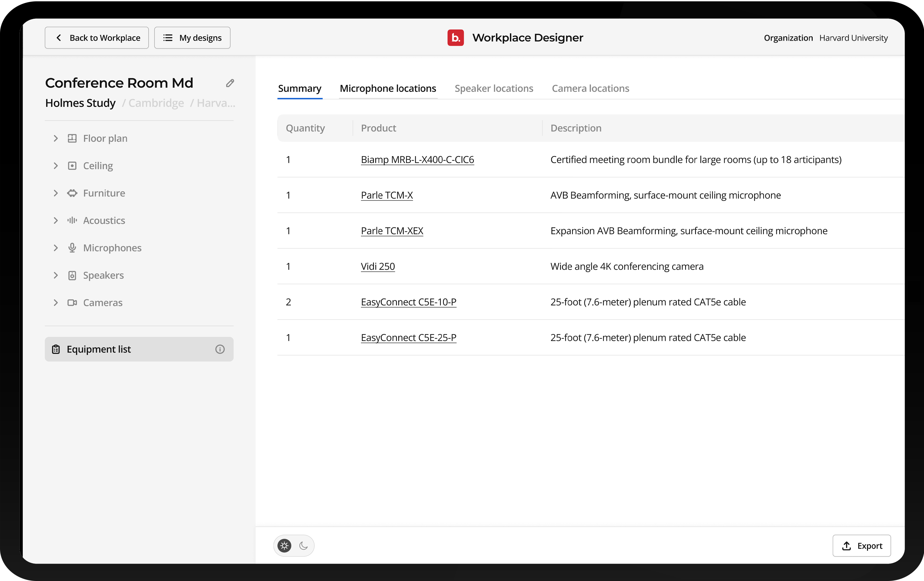The width and height of the screenshot is (924, 581).
Task: Click the Ceiling icon in sidebar
Action: 72,165
